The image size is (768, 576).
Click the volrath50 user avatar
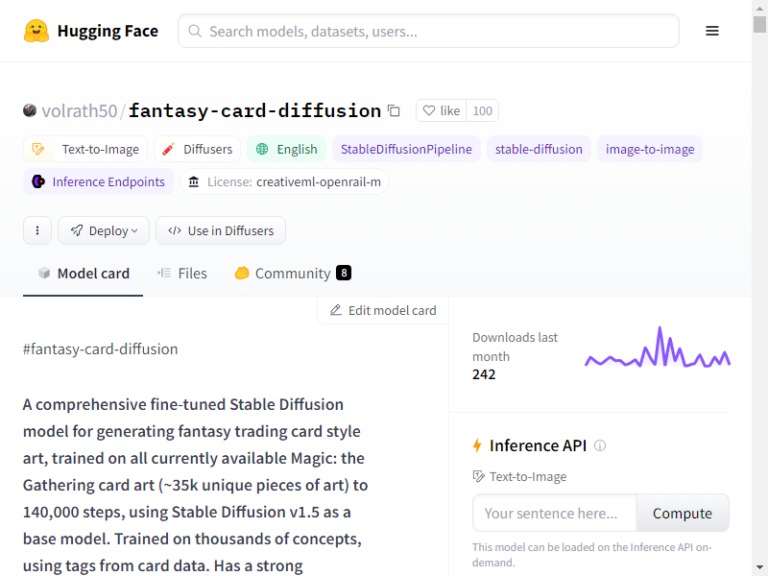click(30, 110)
